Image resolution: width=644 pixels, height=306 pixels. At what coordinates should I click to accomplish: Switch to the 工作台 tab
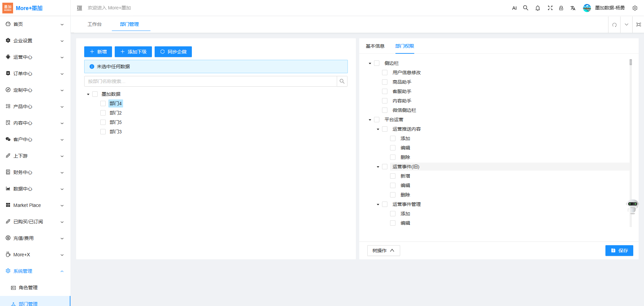[95, 24]
